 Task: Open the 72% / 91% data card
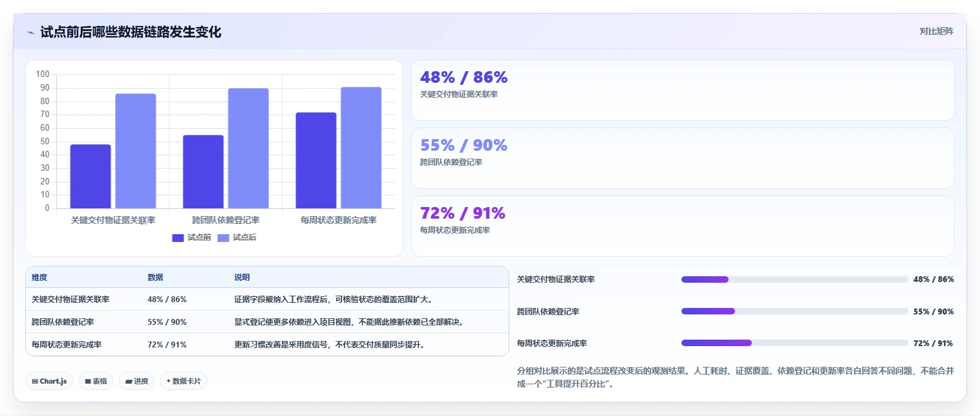pos(683,226)
